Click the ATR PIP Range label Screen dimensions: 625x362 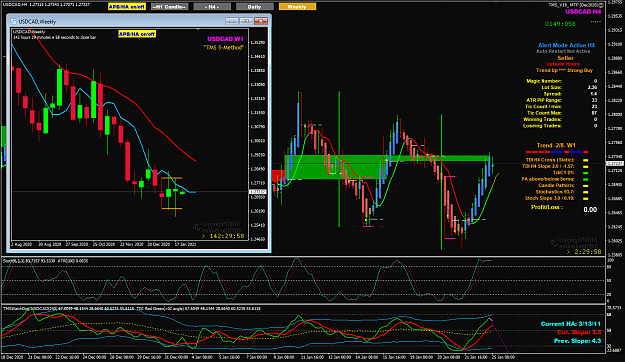coord(544,100)
